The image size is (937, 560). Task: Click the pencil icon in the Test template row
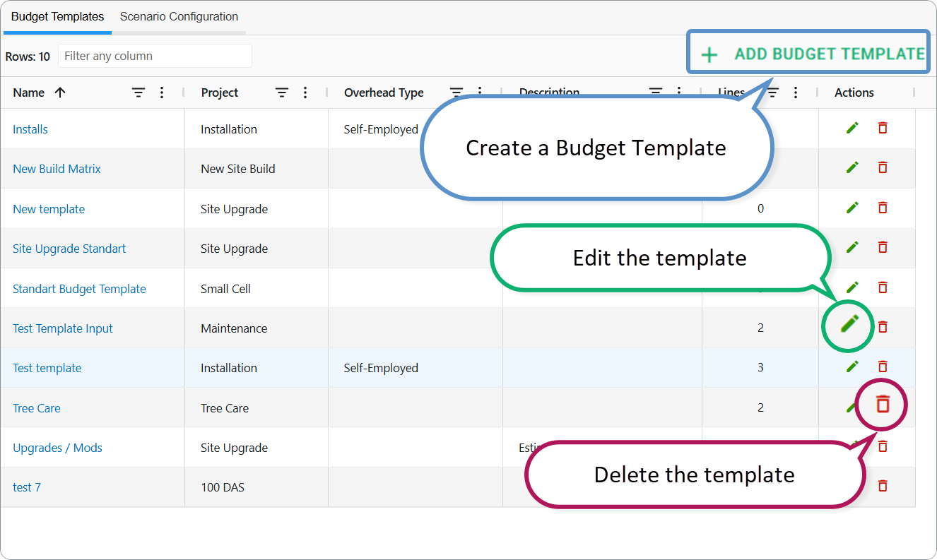[x=853, y=367]
